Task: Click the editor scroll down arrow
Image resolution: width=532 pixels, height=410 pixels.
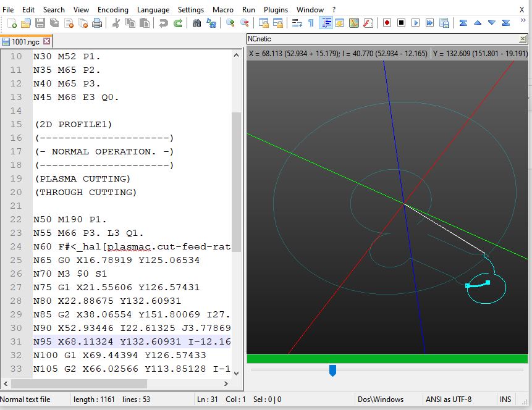Action: [x=236, y=374]
